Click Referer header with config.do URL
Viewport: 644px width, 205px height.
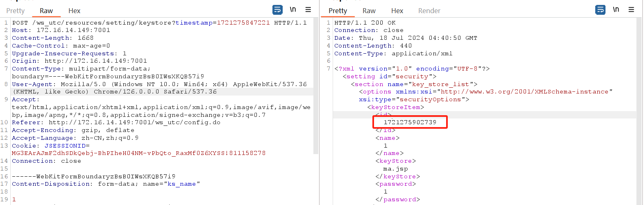click(x=116, y=122)
